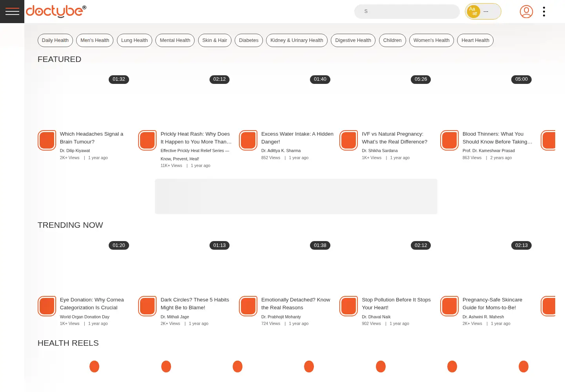The image size is (565, 392).
Task: Open the 01:38 trending video thumbnail
Action: coord(286,265)
